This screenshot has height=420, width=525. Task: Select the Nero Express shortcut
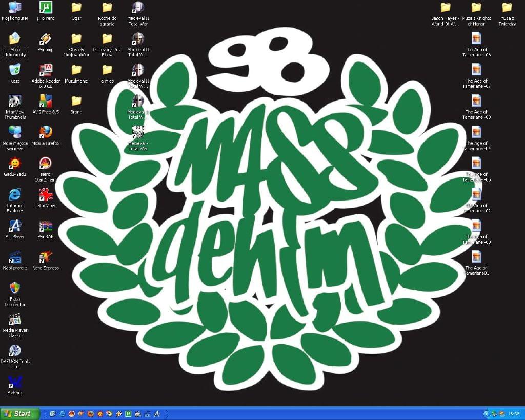tap(46, 257)
